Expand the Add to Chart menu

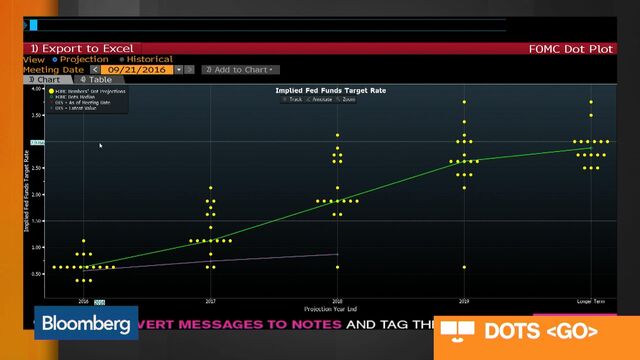240,70
